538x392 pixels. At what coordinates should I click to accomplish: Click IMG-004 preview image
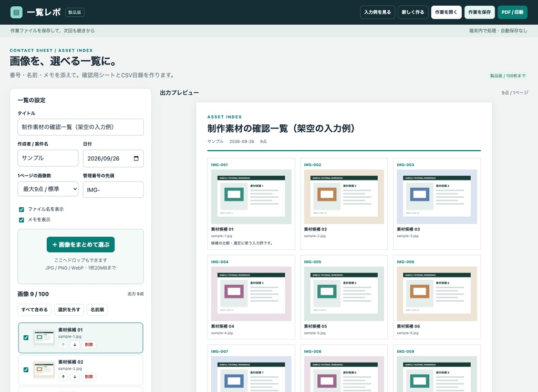click(x=251, y=294)
